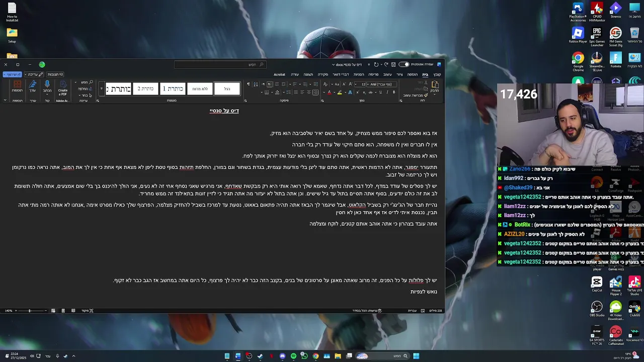Click the Find (חפש) magnifier button
Screen dimensions: 644x362
88,82
